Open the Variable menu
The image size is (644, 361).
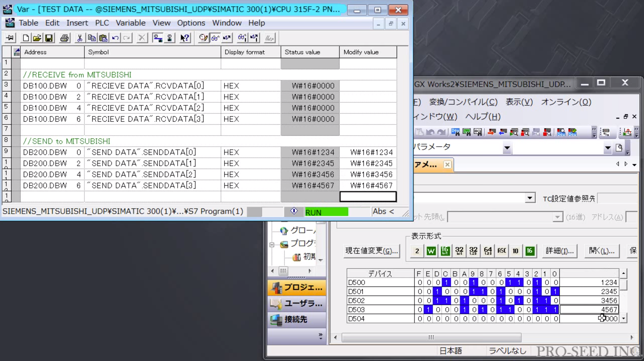click(131, 23)
